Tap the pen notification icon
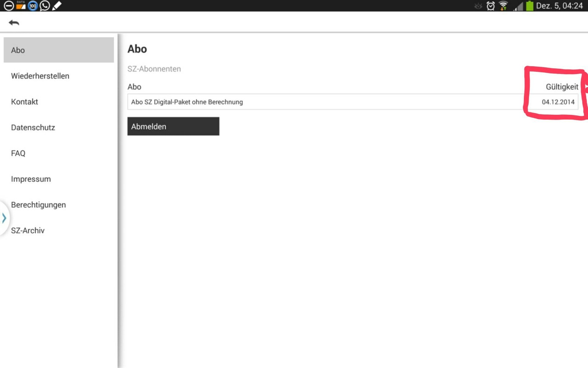 point(57,6)
